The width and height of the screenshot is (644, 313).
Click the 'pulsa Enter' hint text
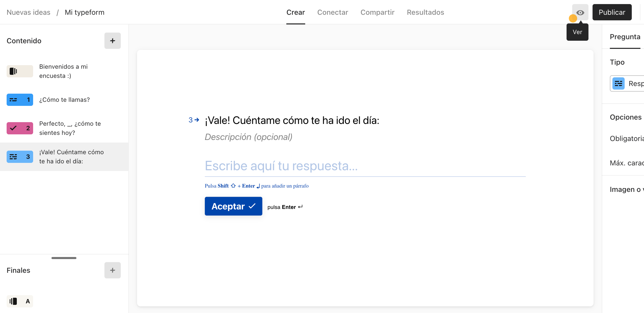pyautogui.click(x=285, y=207)
